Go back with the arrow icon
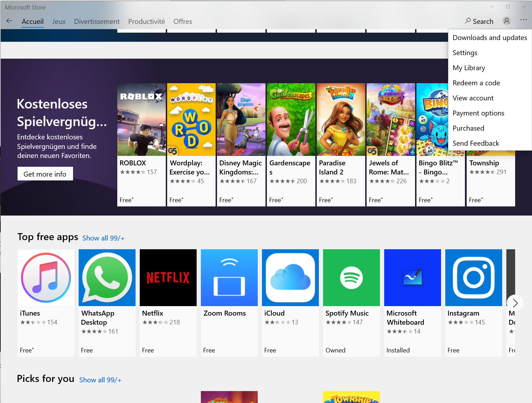The height and width of the screenshot is (403, 532). click(x=9, y=21)
